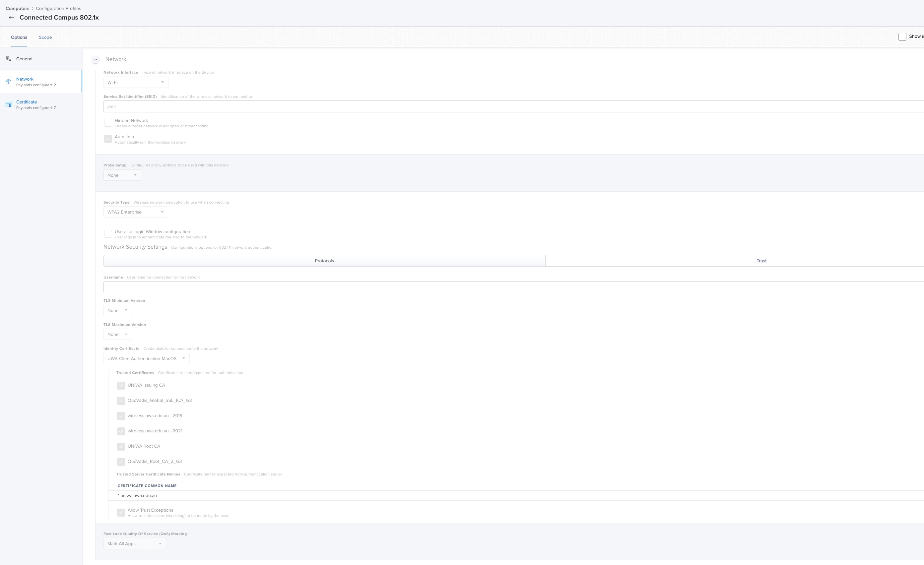Viewport: 924px width, 565px height.
Task: Click the Connected Campus 802.1x title
Action: 59,18
